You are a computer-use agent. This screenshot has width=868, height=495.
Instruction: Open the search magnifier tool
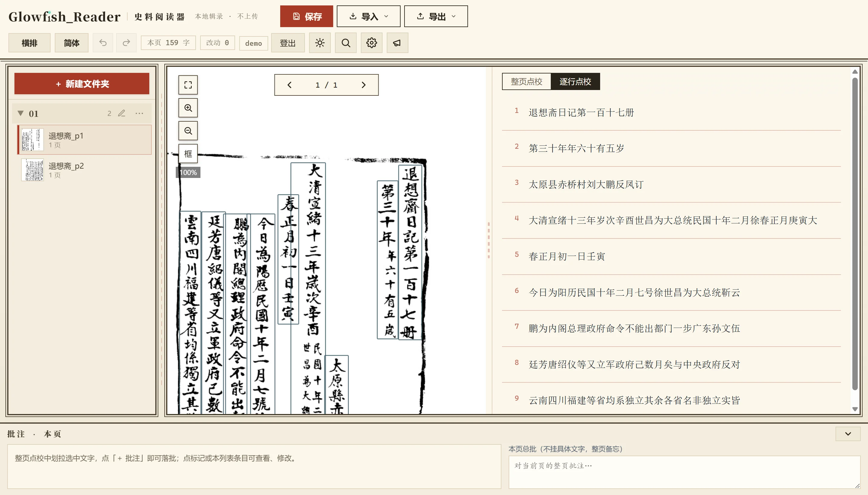[346, 43]
